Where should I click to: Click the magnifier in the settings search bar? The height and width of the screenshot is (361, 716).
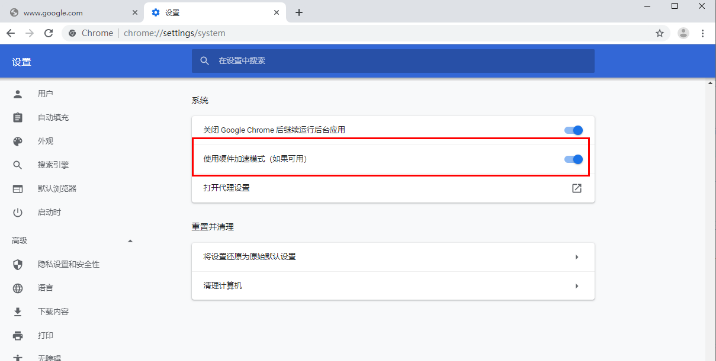[205, 61]
